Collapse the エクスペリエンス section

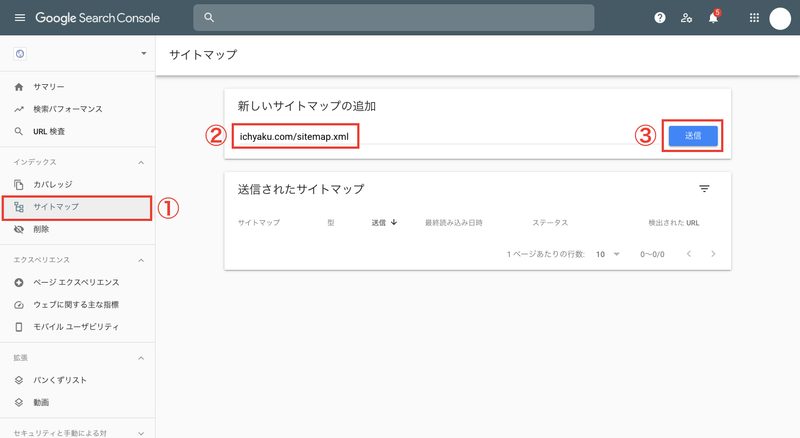point(141,260)
